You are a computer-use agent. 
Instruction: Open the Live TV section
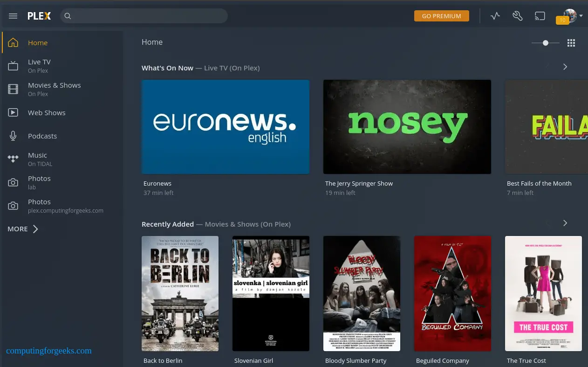pos(39,65)
